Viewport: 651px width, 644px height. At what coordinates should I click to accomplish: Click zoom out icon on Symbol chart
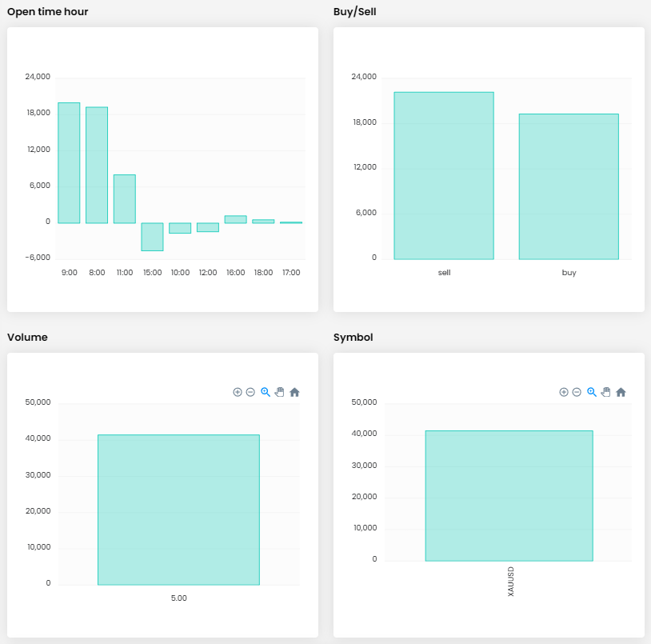click(577, 392)
